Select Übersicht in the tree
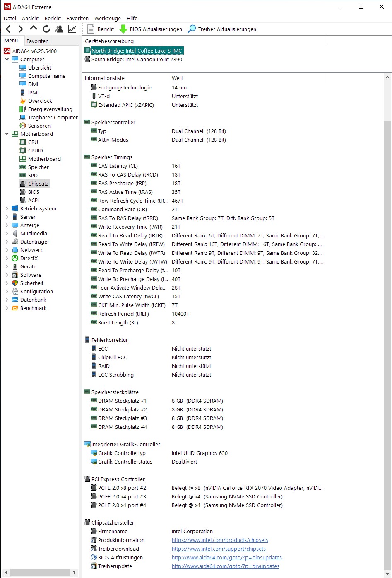Image resolution: width=392 pixels, height=578 pixels. pyautogui.click(x=39, y=68)
